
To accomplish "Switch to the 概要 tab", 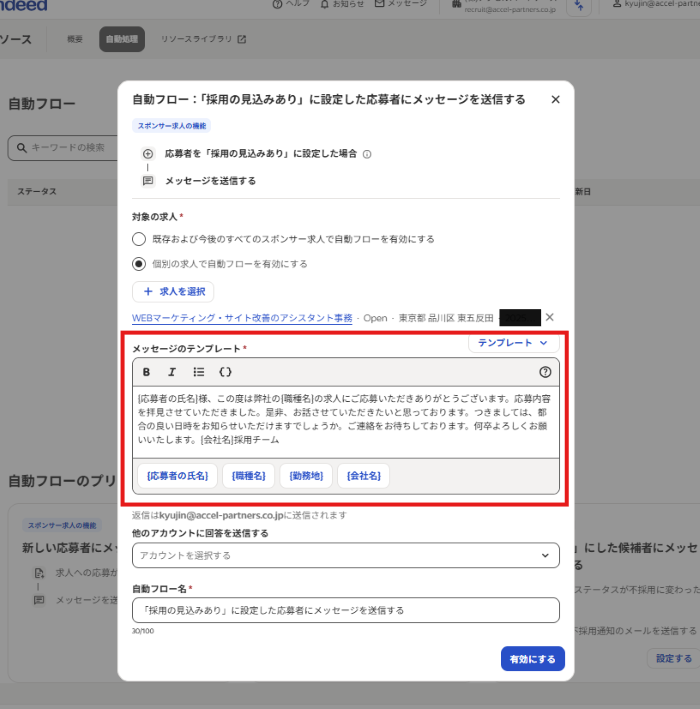I will click(75, 40).
